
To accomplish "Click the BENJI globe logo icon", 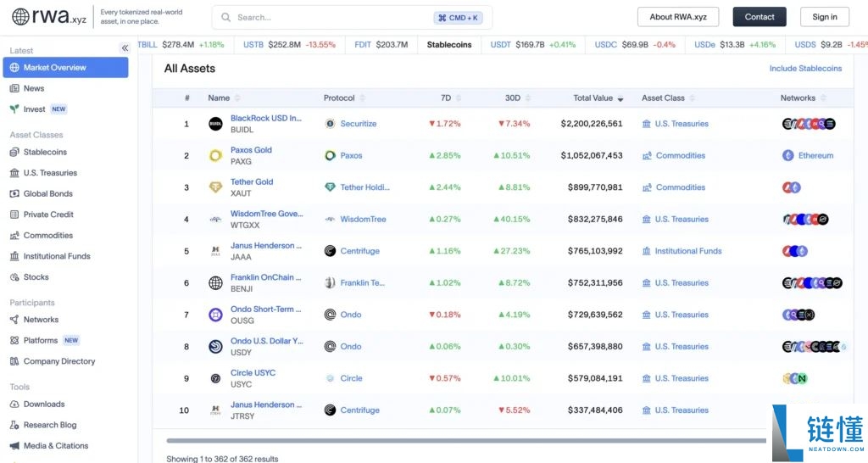I will pyautogui.click(x=215, y=283).
